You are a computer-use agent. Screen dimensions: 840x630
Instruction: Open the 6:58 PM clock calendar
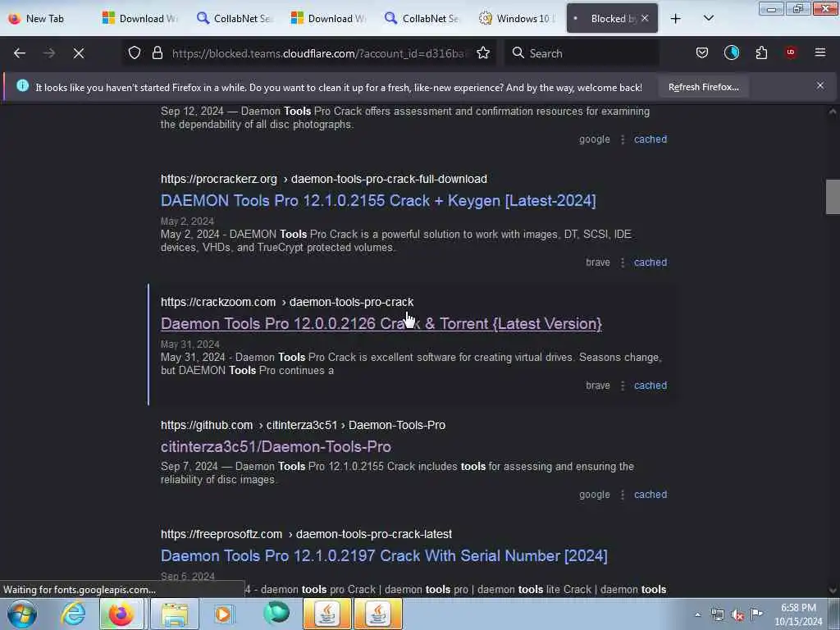click(x=798, y=614)
